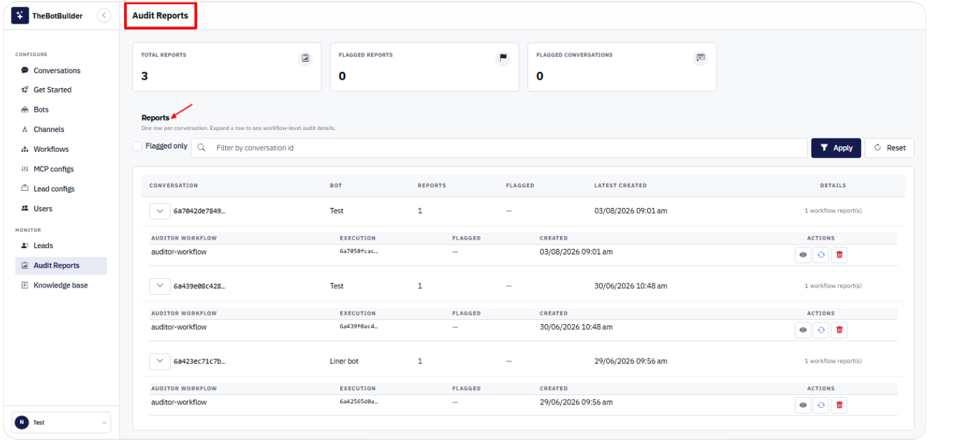Click the Lead configs folder icon
The height and width of the screenshot is (441, 980).
tap(25, 189)
